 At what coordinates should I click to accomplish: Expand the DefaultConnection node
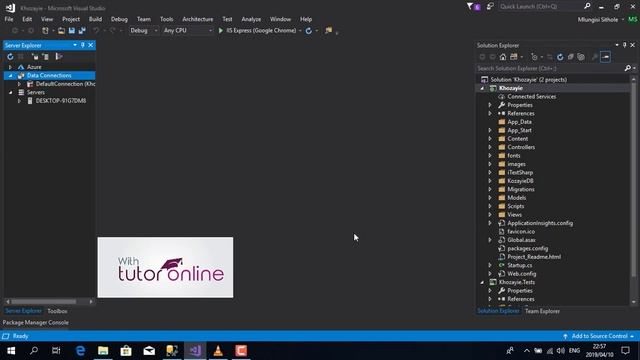[19, 84]
